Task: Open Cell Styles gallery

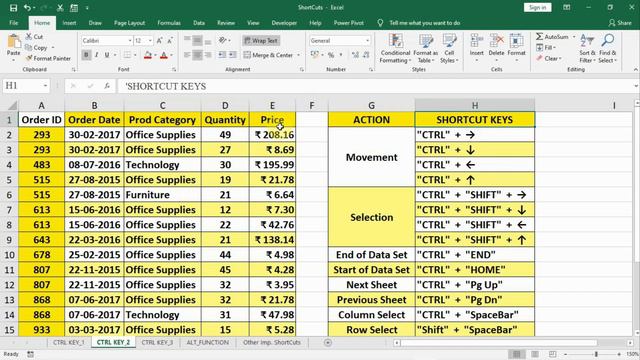Action: 449,49
